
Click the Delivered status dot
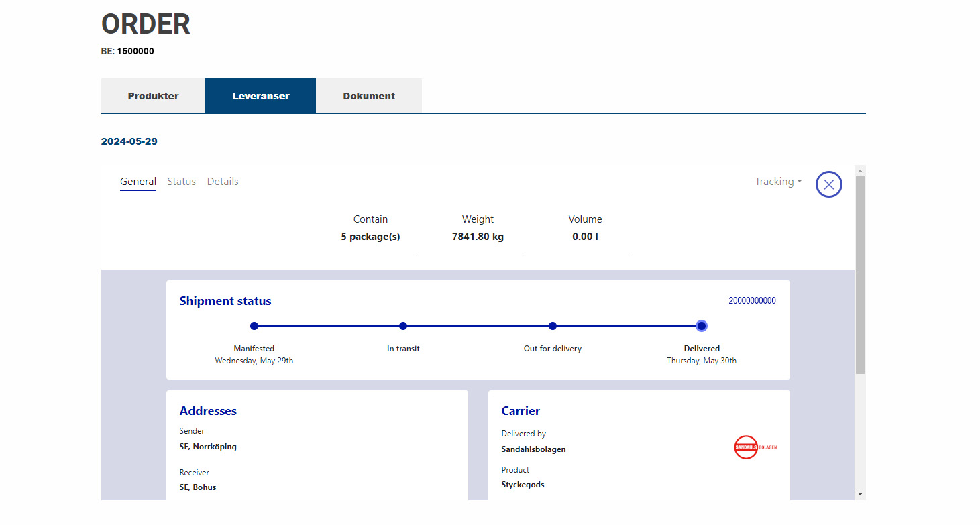[702, 326]
